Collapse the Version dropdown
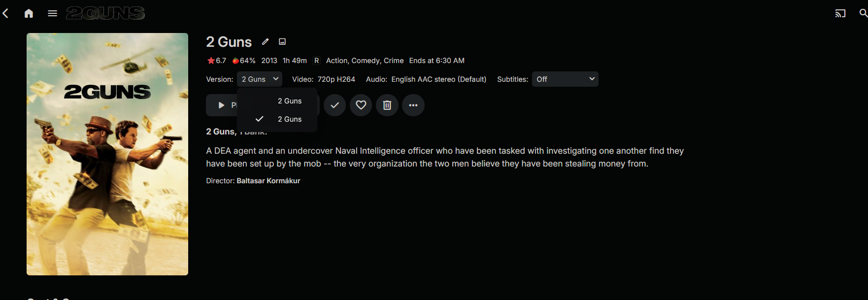 click(x=260, y=79)
